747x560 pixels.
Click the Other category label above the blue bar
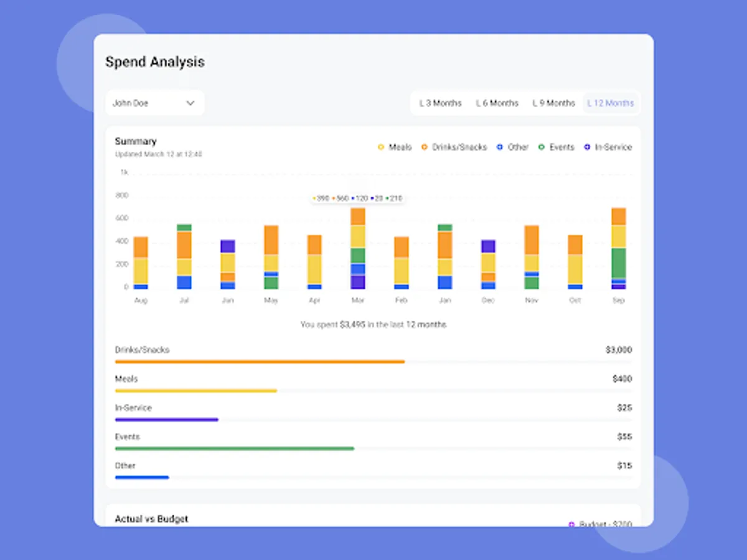point(125,465)
